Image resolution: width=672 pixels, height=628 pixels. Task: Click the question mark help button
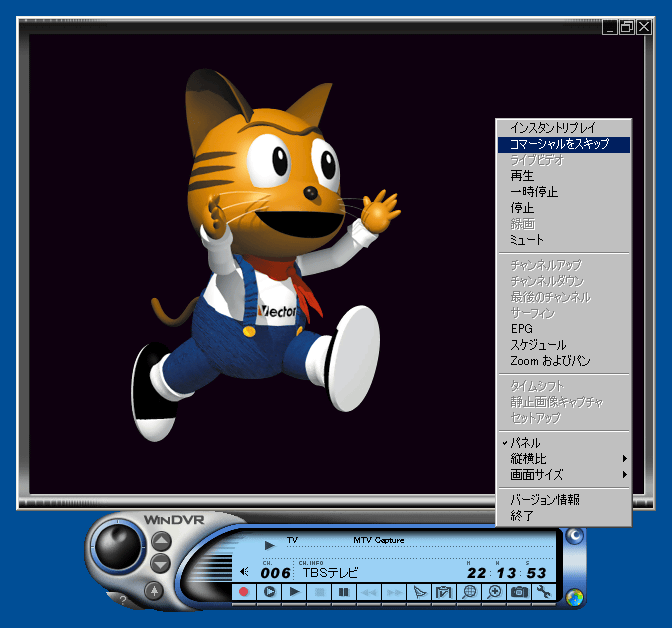[x=123, y=600]
